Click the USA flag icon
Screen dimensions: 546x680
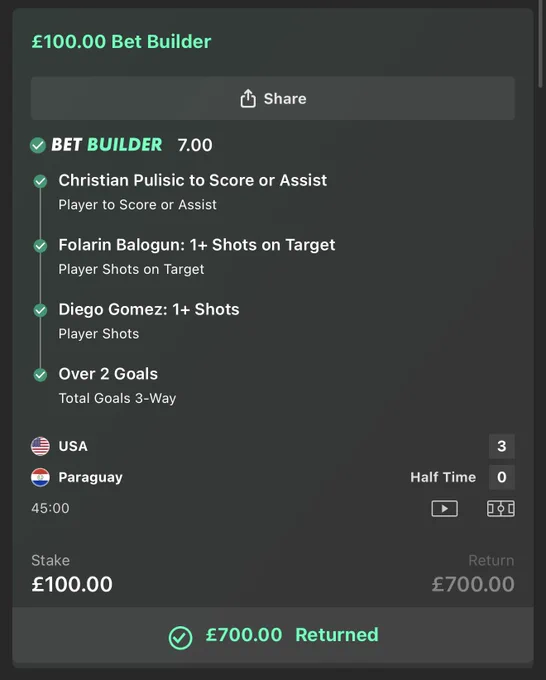click(40, 446)
